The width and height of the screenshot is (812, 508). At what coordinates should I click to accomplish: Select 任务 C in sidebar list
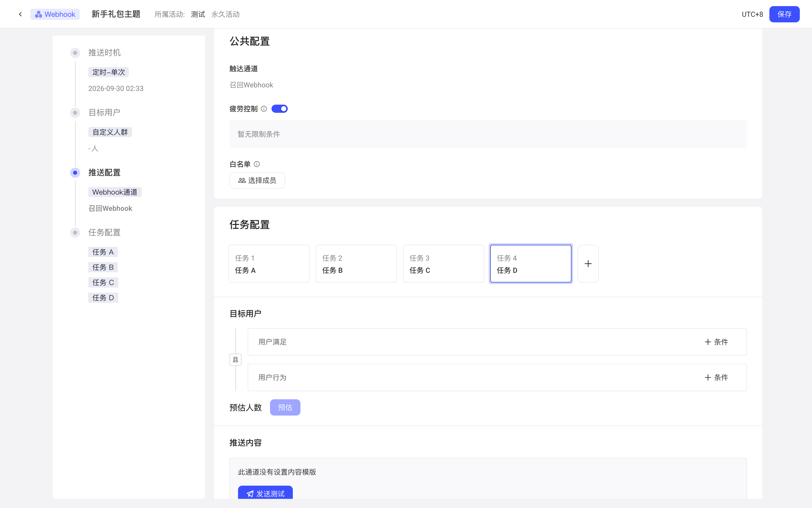(x=103, y=282)
